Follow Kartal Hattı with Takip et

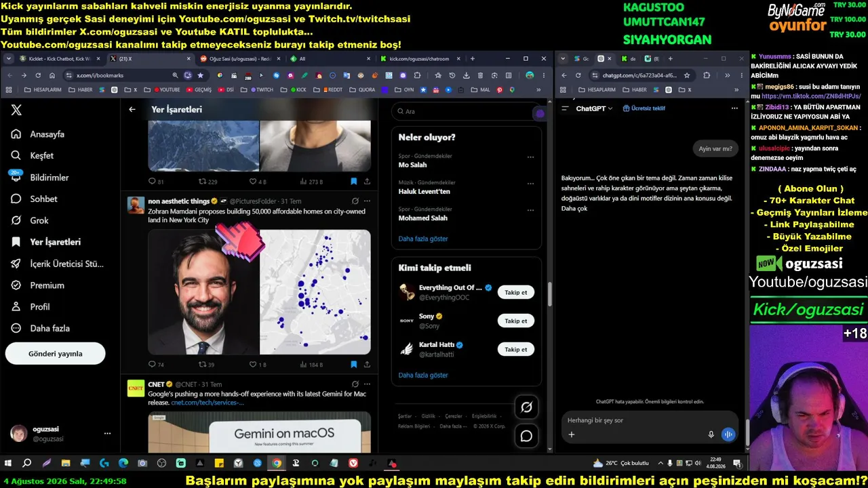click(516, 350)
